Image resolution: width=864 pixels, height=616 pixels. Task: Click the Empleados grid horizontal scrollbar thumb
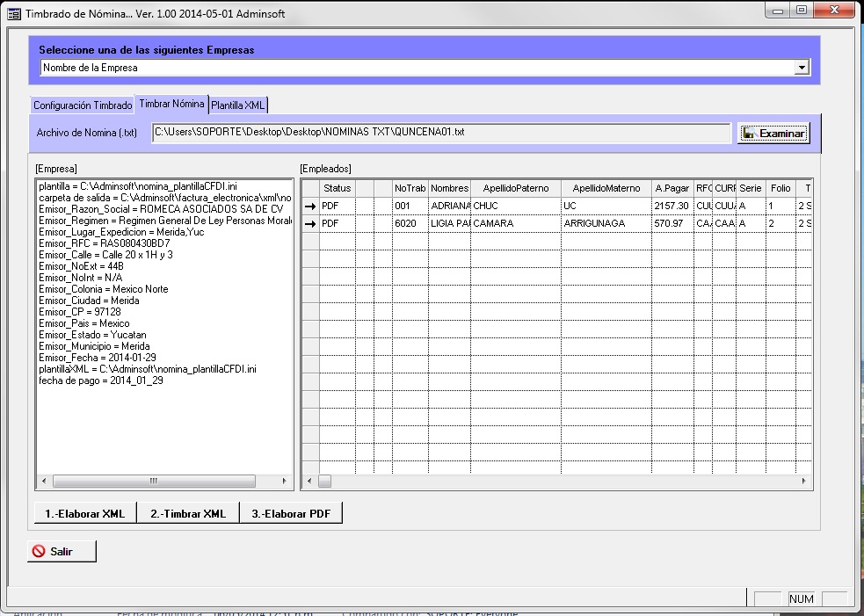325,481
